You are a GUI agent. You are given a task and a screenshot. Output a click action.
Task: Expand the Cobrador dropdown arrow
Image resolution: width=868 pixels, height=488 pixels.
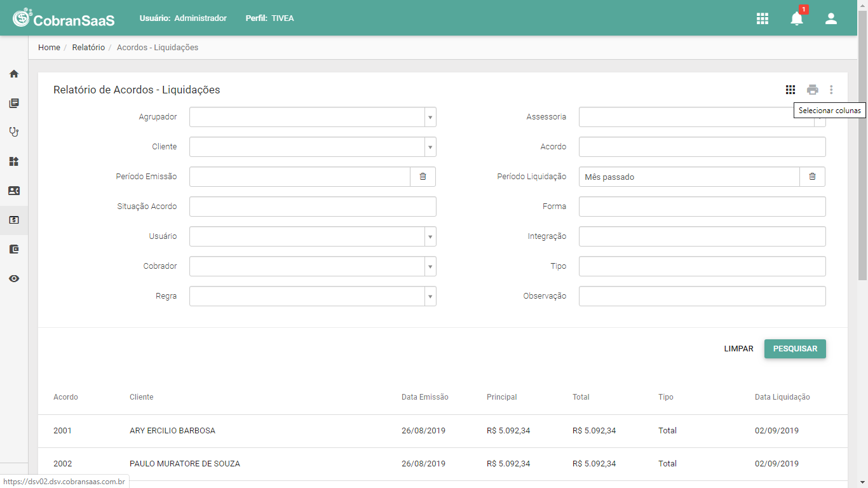(430, 266)
